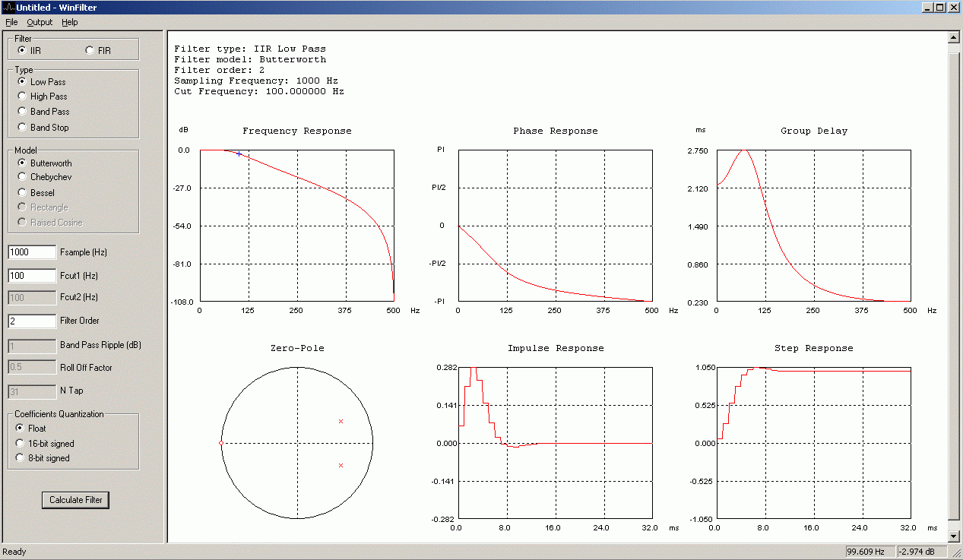Screen dimensions: 963x560
Task: Choose High Pass filter type
Action: pos(43,96)
